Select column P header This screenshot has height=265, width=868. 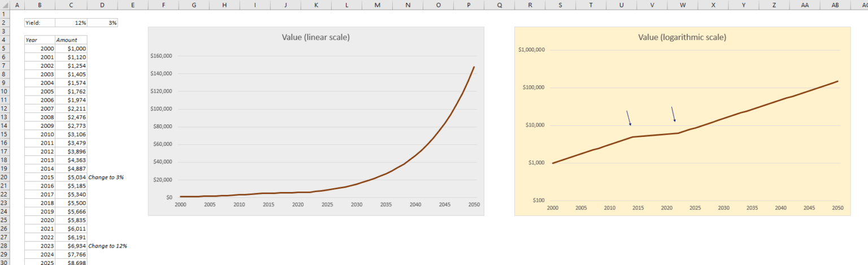(469, 5)
